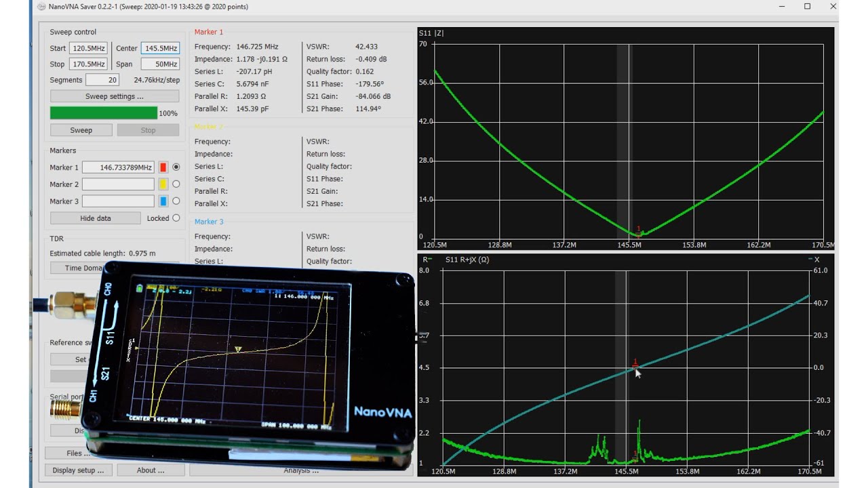The image size is (868, 488).
Task: Select the Marker 3 radio button
Action: point(176,201)
